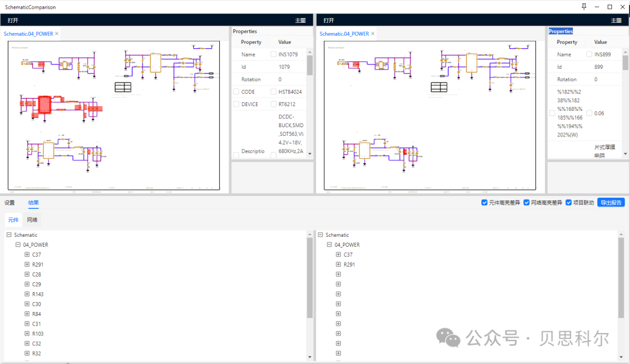The image size is (630, 364).
Task: Expand the C28 node
Action: pos(27,274)
